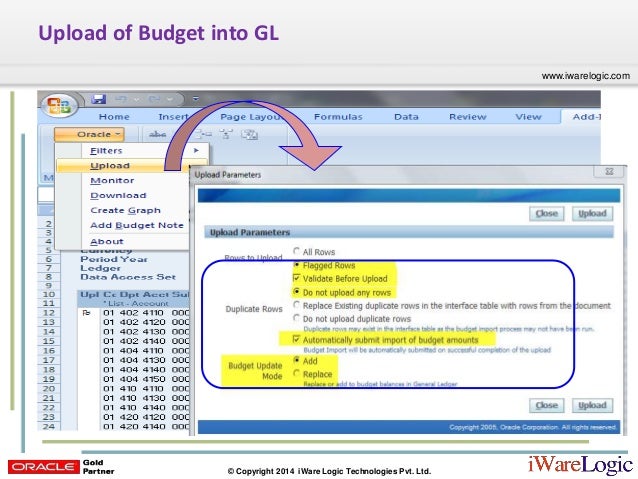Click the flag icon in row 12
The image size is (638, 479).
click(86, 313)
